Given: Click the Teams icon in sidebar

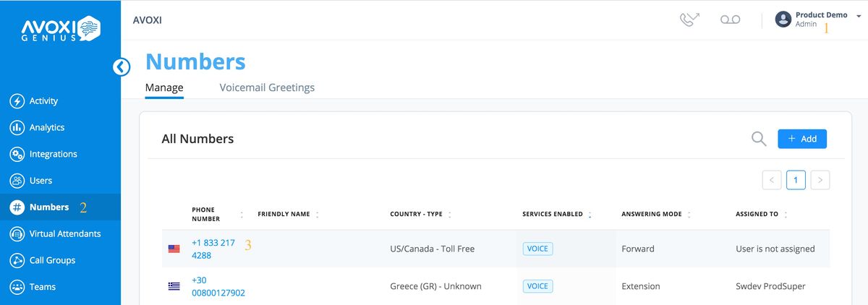Looking at the screenshot, I should pos(17,287).
